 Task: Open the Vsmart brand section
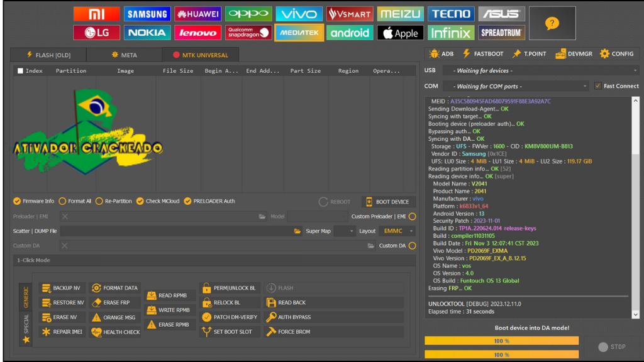[x=350, y=14]
